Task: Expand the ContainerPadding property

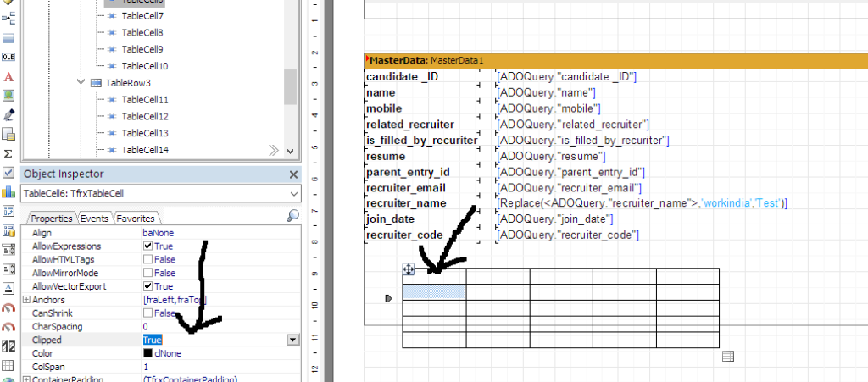Action: 26,379
